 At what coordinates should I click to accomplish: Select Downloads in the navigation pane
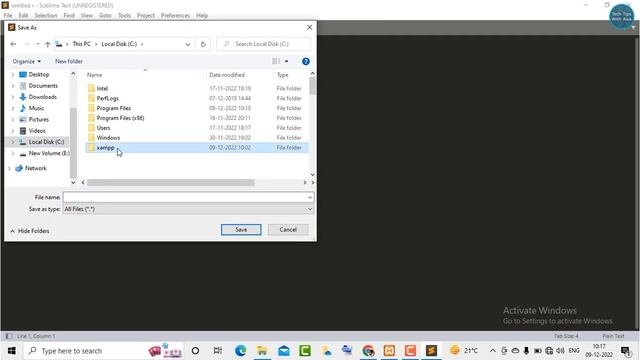coord(42,97)
